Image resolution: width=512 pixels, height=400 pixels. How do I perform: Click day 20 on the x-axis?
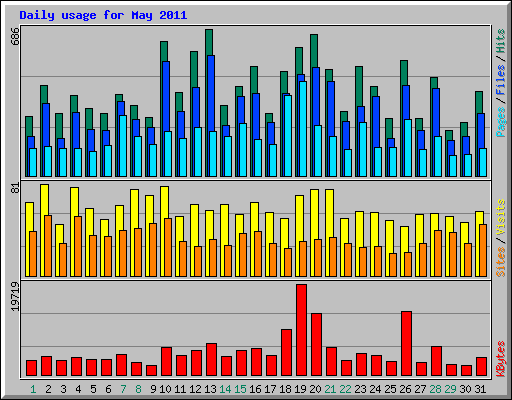(x=315, y=389)
